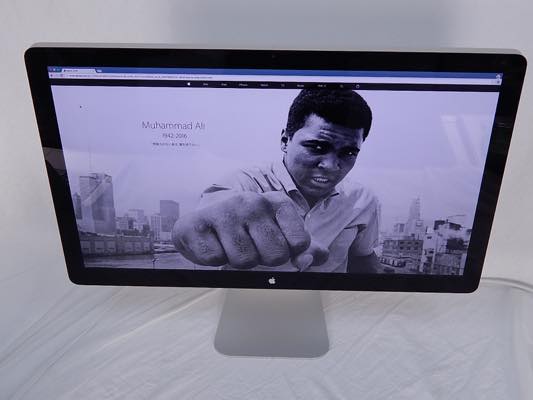Screen dimensions: 533x400
Task: Click the Apple logo in the site navigation
Action: [189, 84]
